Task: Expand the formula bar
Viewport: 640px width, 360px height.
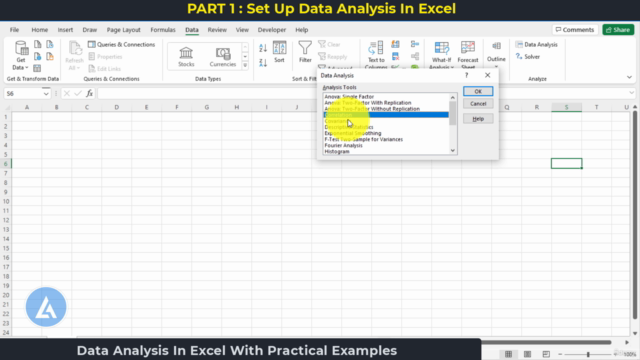Action: pyautogui.click(x=631, y=93)
